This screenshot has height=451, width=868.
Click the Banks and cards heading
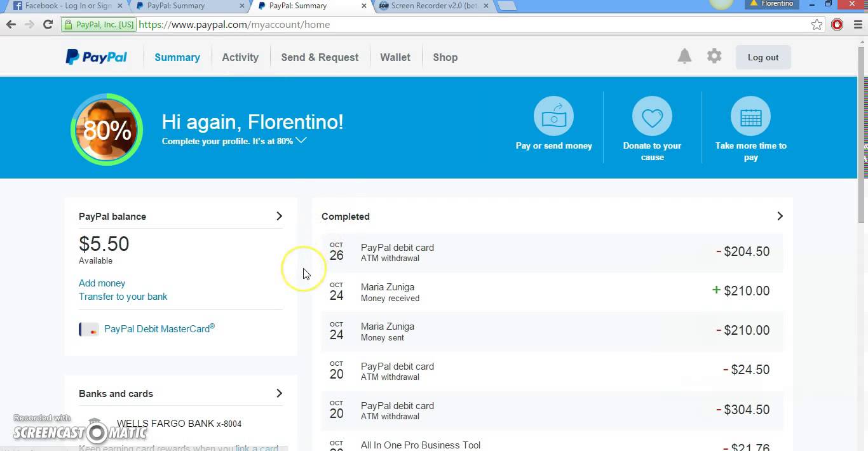(x=116, y=394)
